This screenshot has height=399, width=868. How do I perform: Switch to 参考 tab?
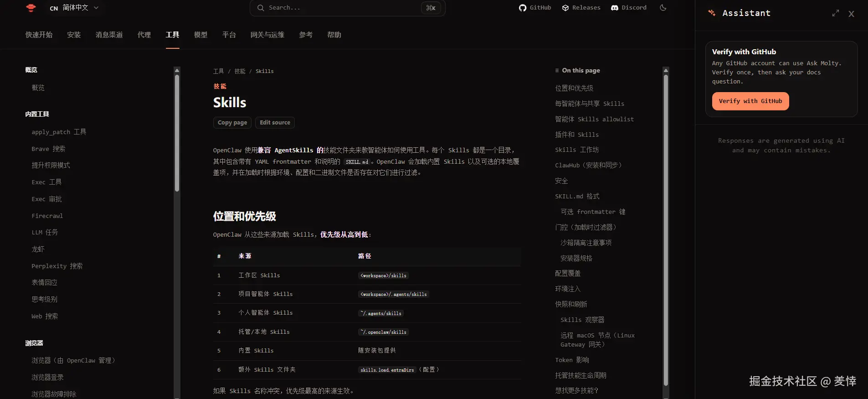tap(306, 35)
